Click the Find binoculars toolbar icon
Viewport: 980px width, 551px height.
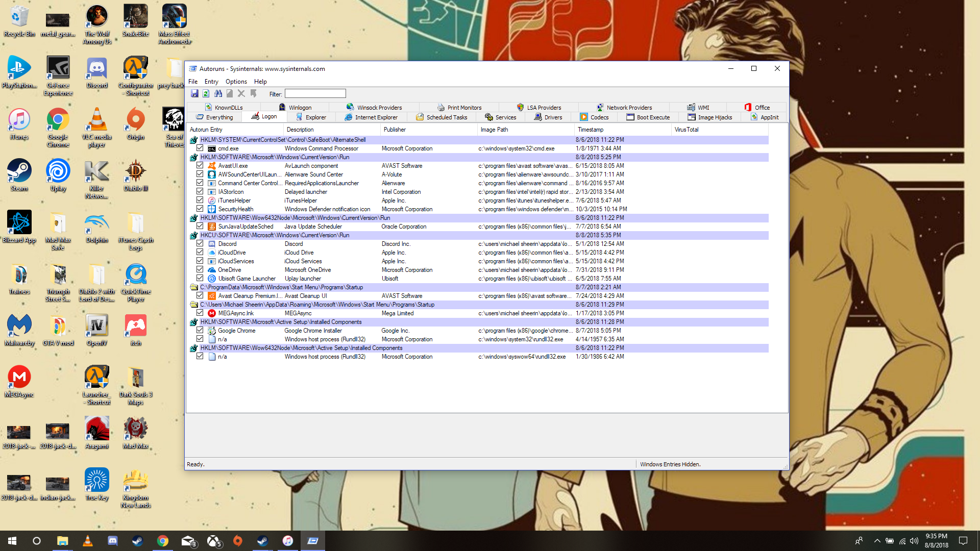tap(218, 93)
